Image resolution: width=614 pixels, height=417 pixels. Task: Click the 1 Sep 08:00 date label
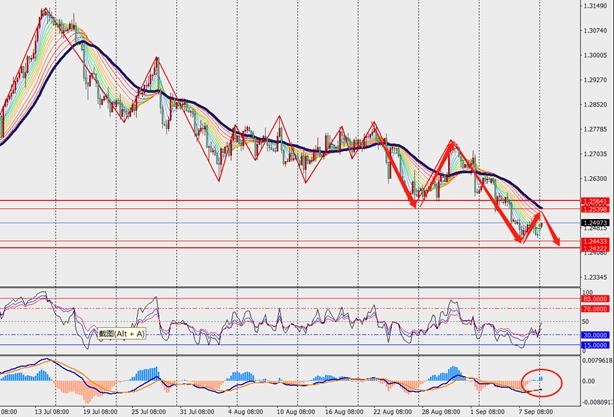point(483,411)
